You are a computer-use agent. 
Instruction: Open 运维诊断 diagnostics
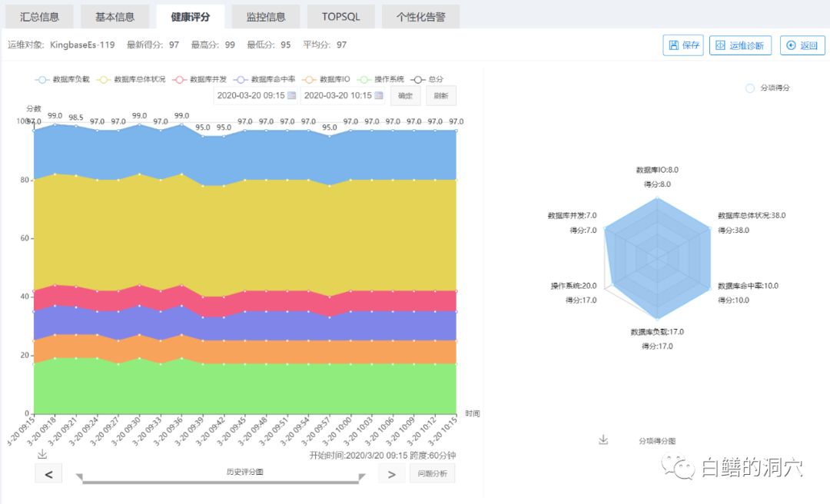[740, 45]
